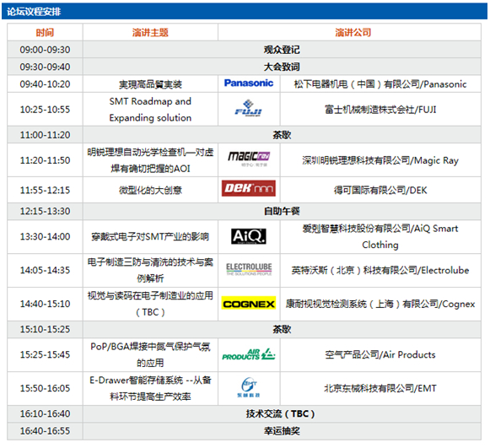Image resolution: width=490 pixels, height=448 pixels.
Task: Click the 论坛议程安排 header bar
Action: [x=245, y=12]
